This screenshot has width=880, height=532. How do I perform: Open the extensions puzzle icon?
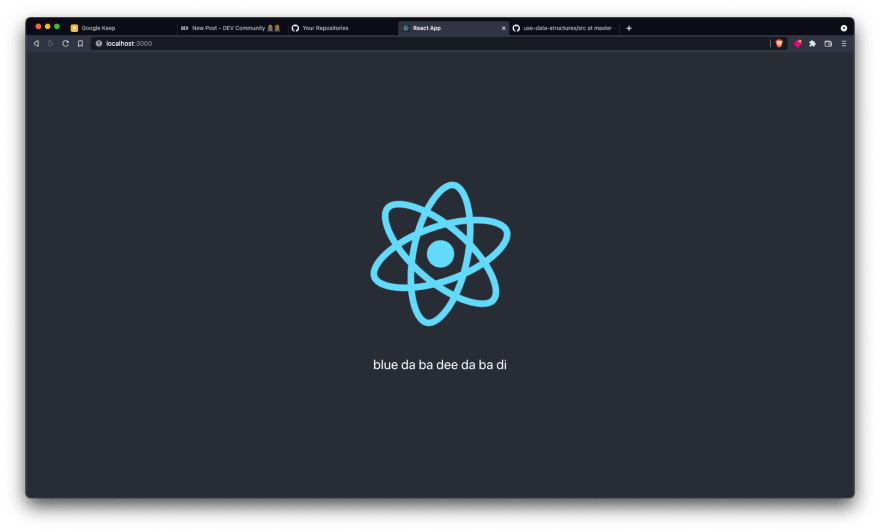tap(812, 43)
